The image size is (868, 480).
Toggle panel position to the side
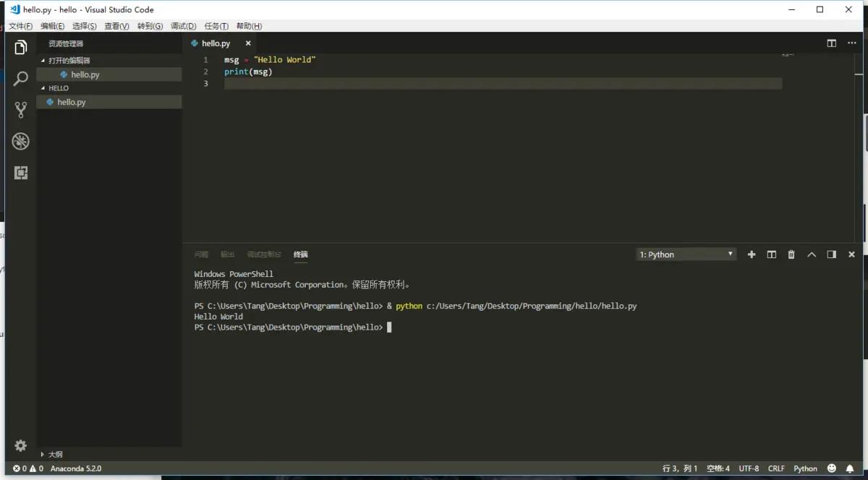point(832,254)
